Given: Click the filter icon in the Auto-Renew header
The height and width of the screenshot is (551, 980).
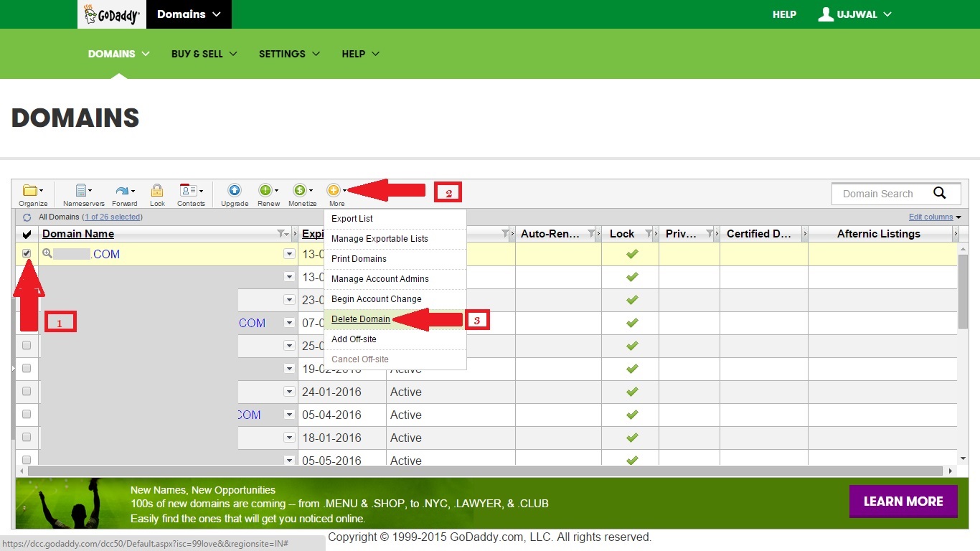Looking at the screenshot, I should [x=591, y=234].
